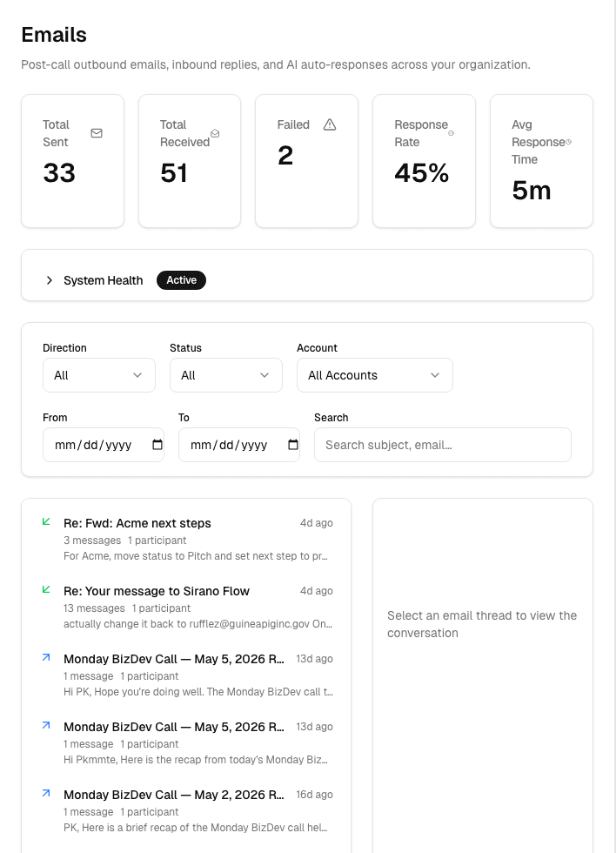
Task: Open the "Re: Your message to Sirano Flow" thread
Action: pos(187,607)
